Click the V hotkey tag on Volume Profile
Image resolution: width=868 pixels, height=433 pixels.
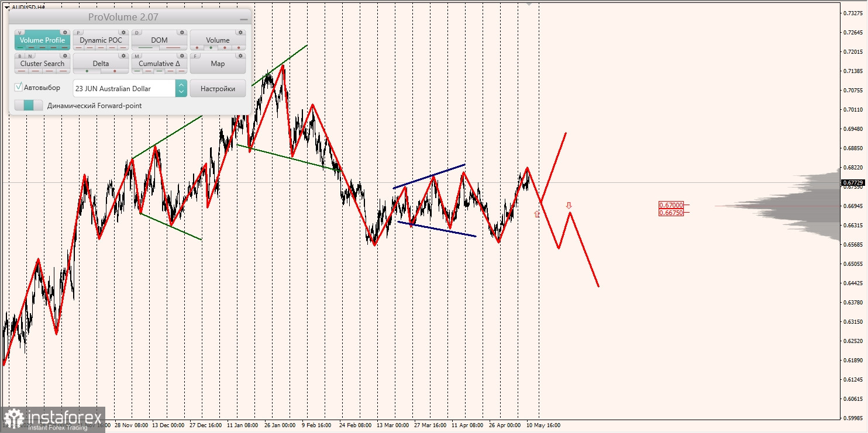pos(20,33)
